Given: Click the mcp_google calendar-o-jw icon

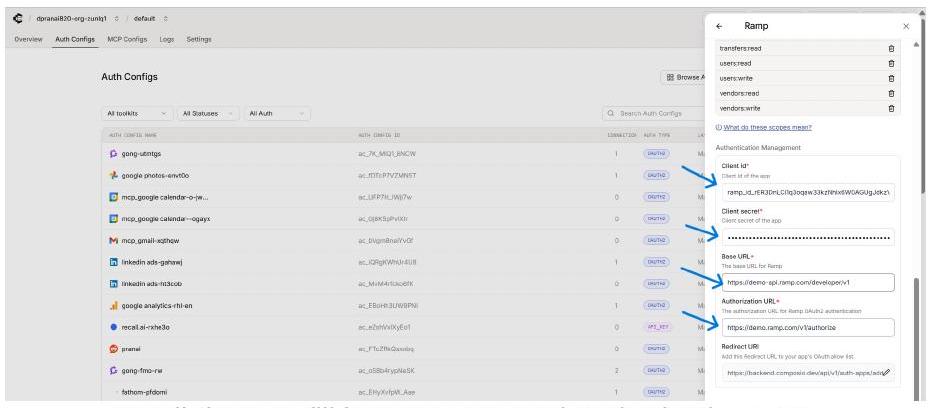Looking at the screenshot, I should [114, 197].
